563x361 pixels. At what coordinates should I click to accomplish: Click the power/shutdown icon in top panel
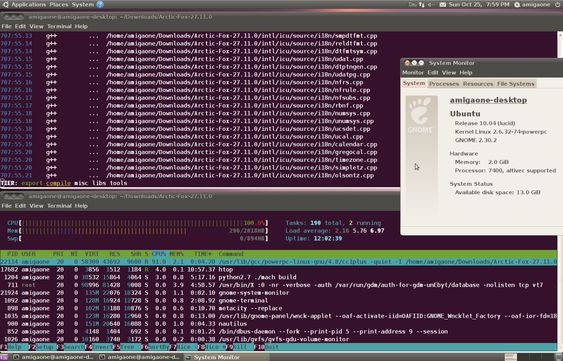pos(557,5)
